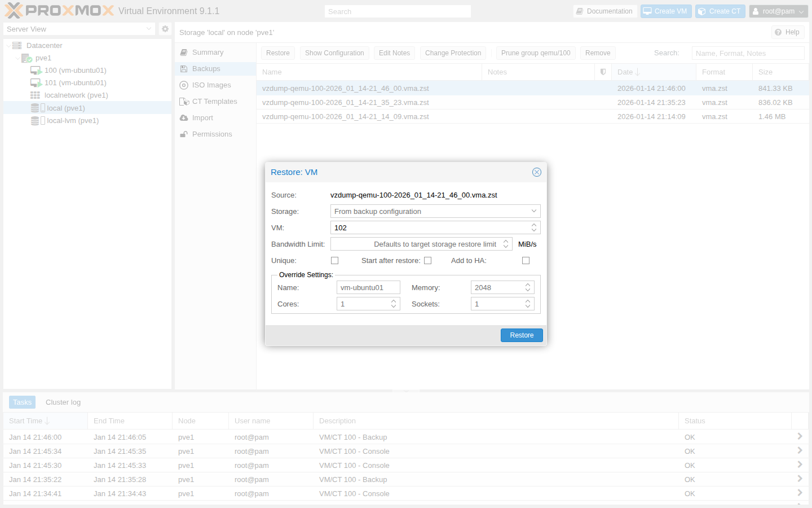Image resolution: width=812 pixels, height=508 pixels.
Task: Collapse the Datacenter tree node
Action: click(7, 45)
